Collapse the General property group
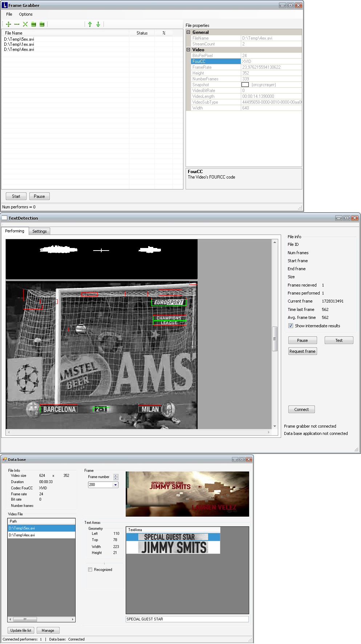Viewport: 361px width, 644px height. [188, 32]
